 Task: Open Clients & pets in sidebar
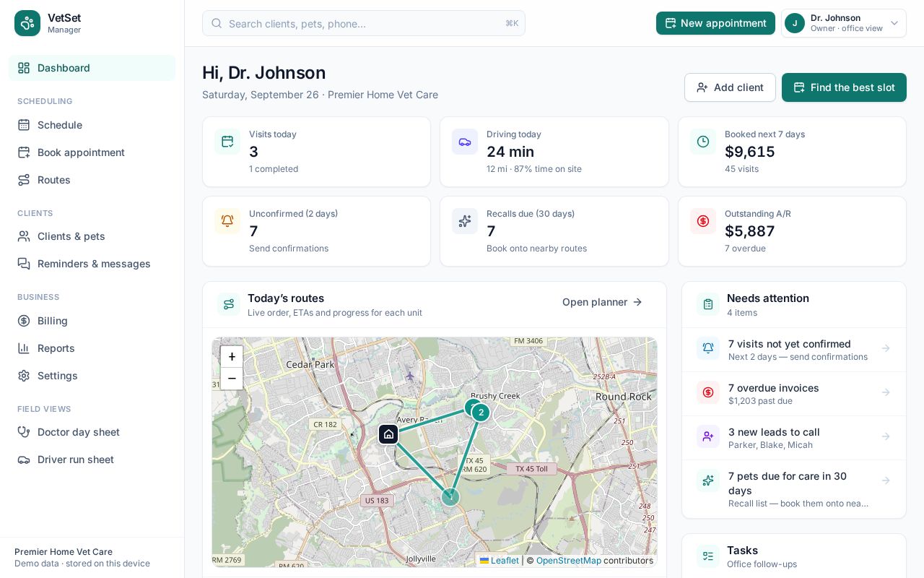point(92,236)
